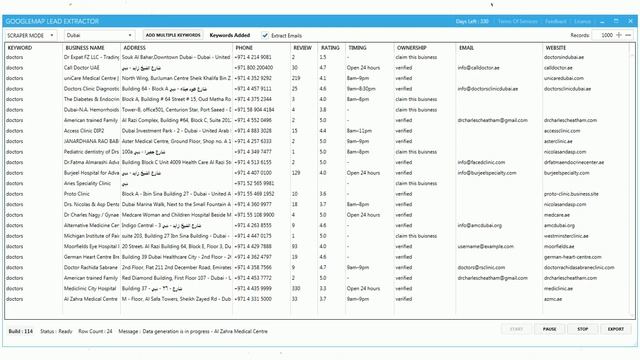Sort by WEBSITE column header
The image size is (640, 360).
click(x=556, y=48)
